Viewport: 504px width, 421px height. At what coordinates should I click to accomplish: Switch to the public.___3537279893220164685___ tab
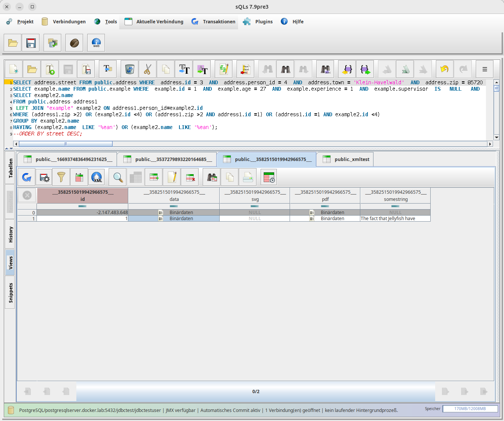point(168,159)
